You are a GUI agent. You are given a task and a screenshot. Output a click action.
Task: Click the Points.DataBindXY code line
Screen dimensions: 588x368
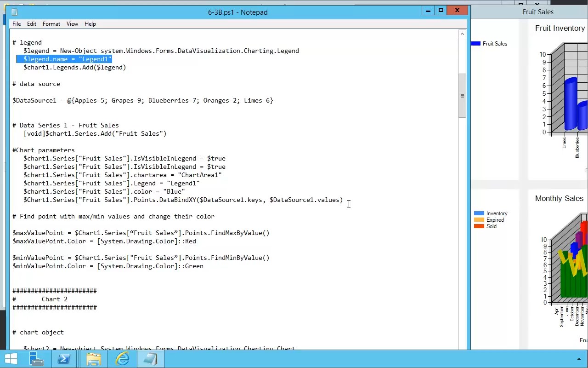coord(183,200)
